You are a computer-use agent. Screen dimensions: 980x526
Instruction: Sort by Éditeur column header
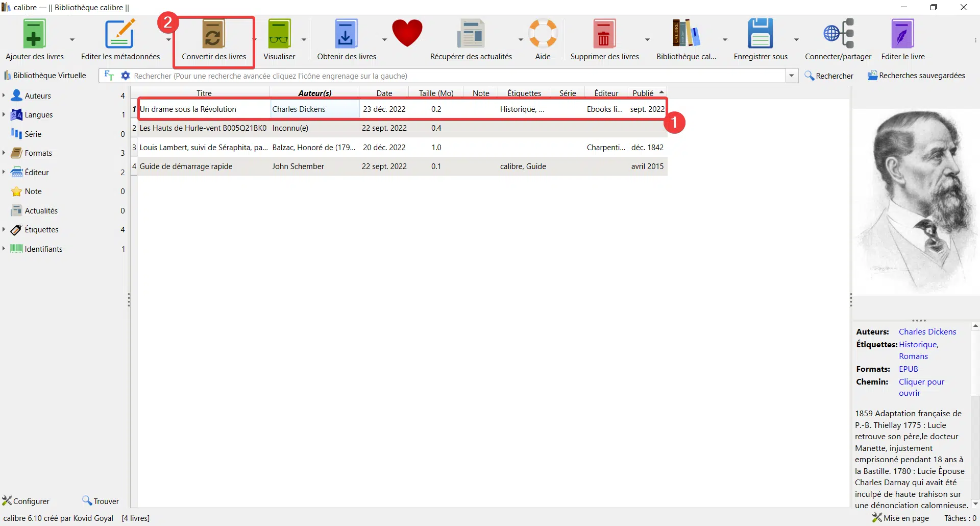tap(606, 93)
